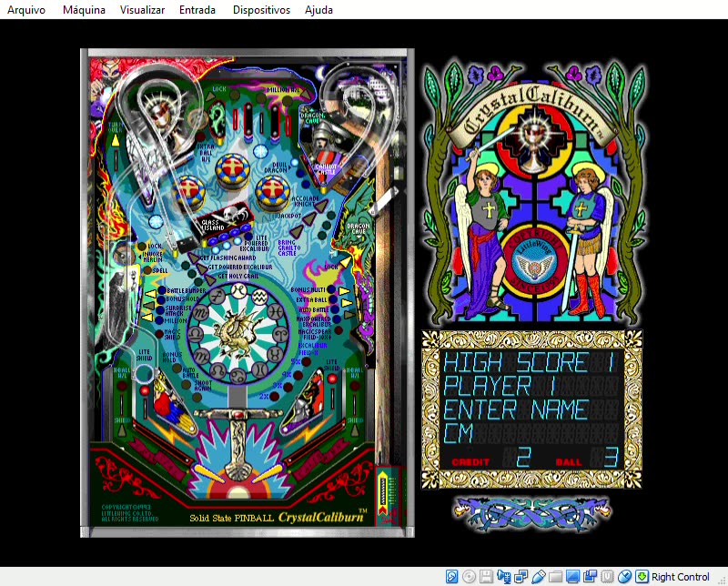
Task: Open the display settings icon
Action: tap(573, 576)
